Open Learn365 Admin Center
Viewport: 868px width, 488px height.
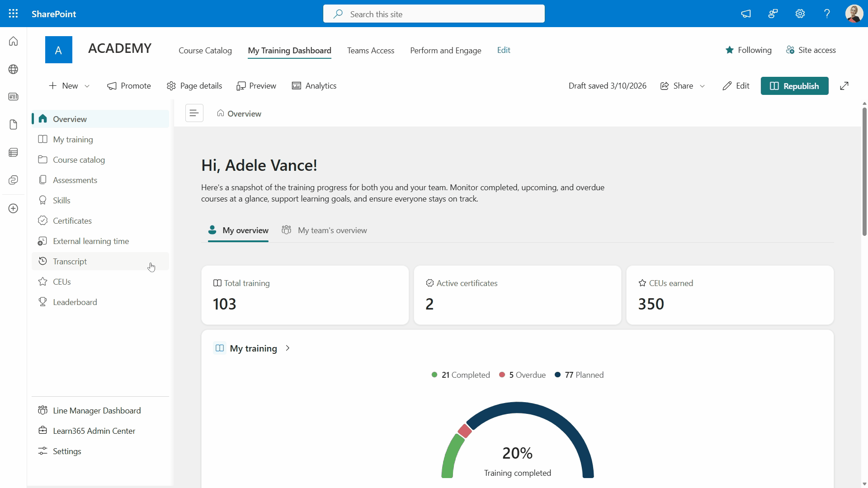[100, 431]
